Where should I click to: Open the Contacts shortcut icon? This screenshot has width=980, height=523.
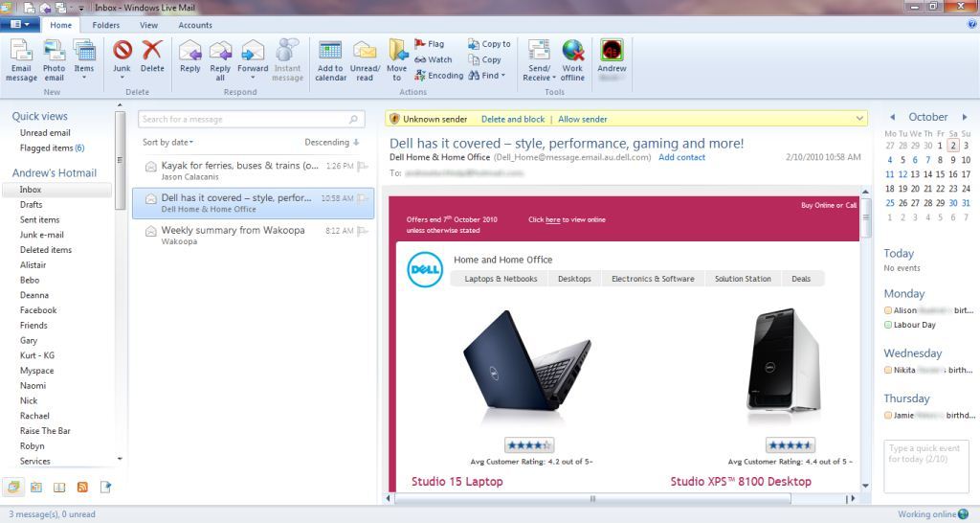(x=59, y=487)
